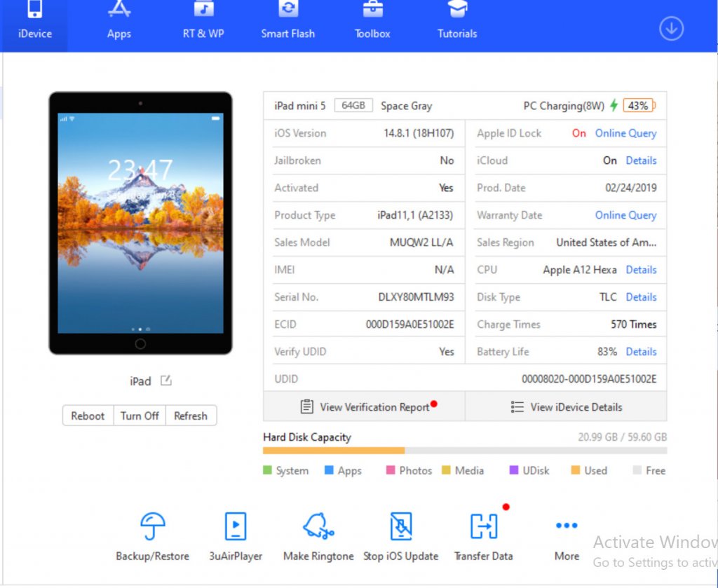Show Battery Life Details

[x=641, y=352]
